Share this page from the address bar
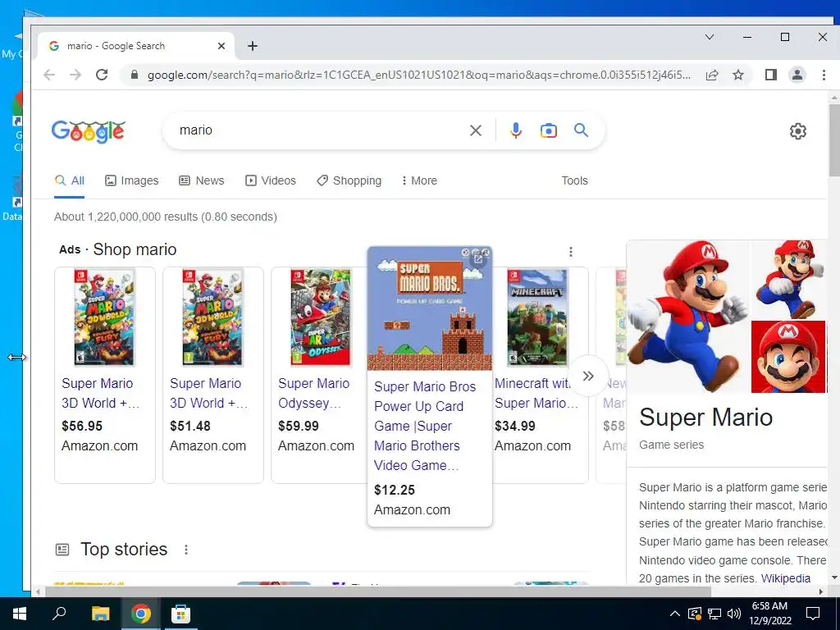This screenshot has width=840, height=630. pos(712,75)
